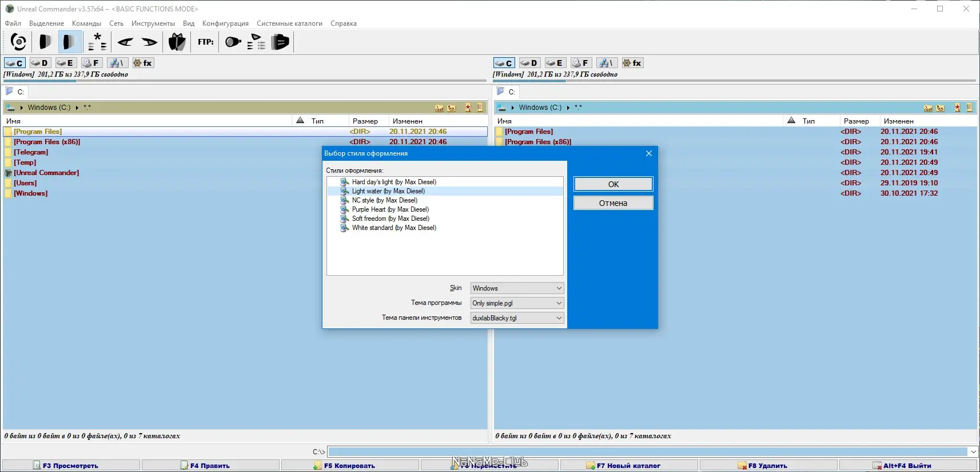Click the fx drive button in left panel
Viewport: 980px width, 472px height.
tap(143, 63)
